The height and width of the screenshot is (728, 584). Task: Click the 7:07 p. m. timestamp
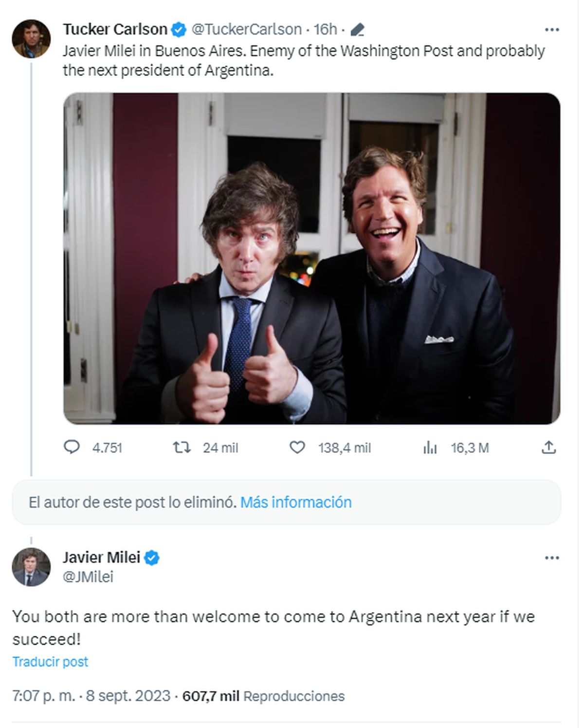(x=44, y=696)
